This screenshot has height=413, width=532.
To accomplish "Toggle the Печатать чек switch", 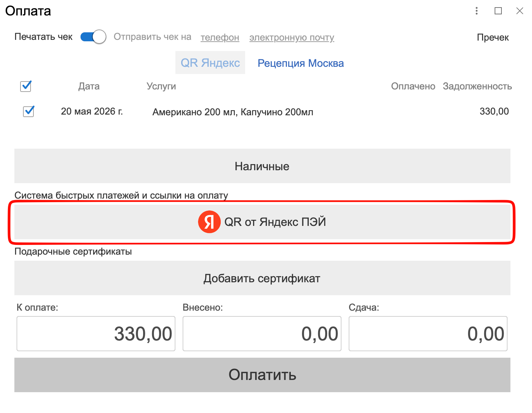I will click(x=93, y=37).
